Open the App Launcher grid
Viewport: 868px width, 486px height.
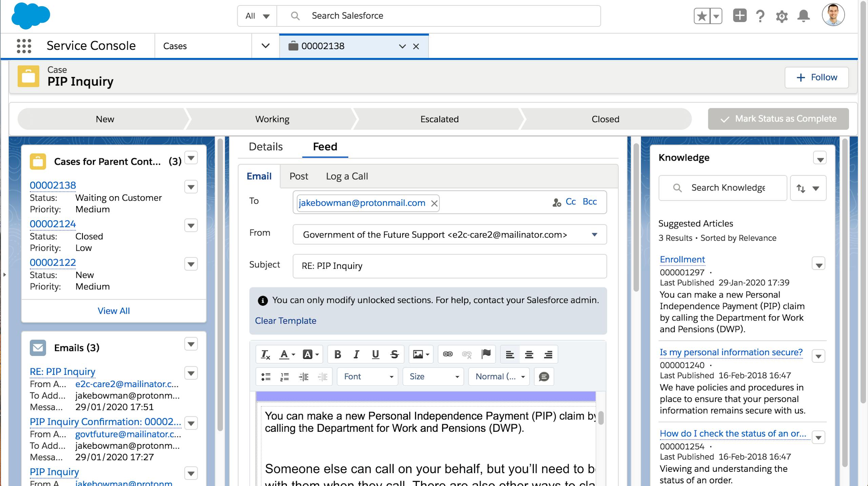pyautogui.click(x=24, y=46)
